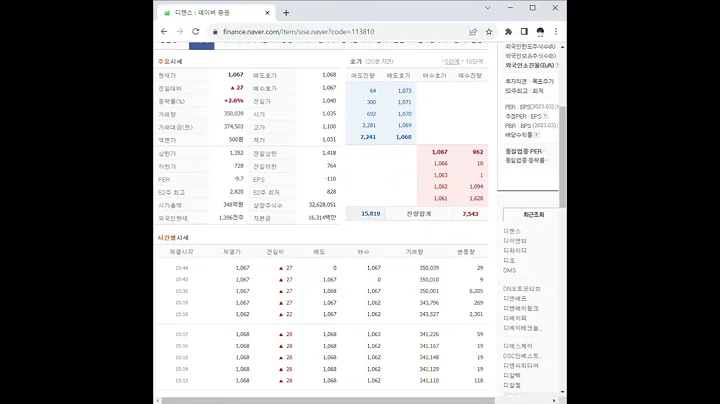Viewport: 720px width, 404px height.
Task: Open DSC인베스트.. in recent list
Action: point(523,356)
